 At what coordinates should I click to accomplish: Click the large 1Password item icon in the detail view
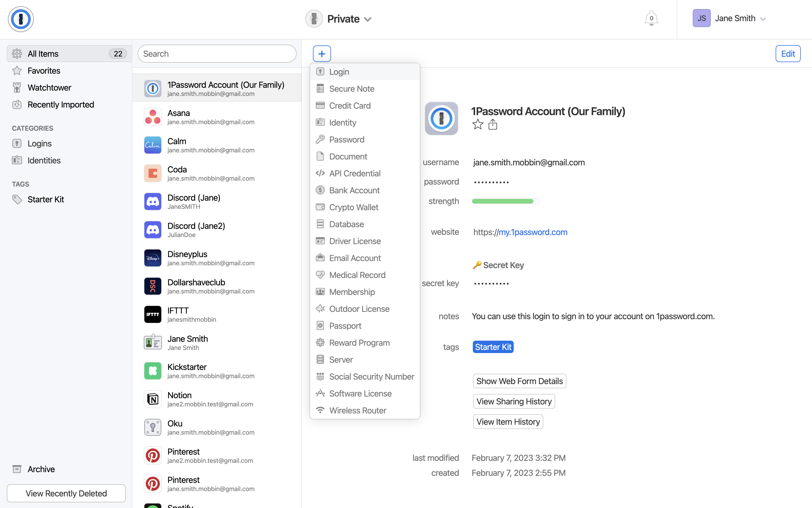click(441, 119)
